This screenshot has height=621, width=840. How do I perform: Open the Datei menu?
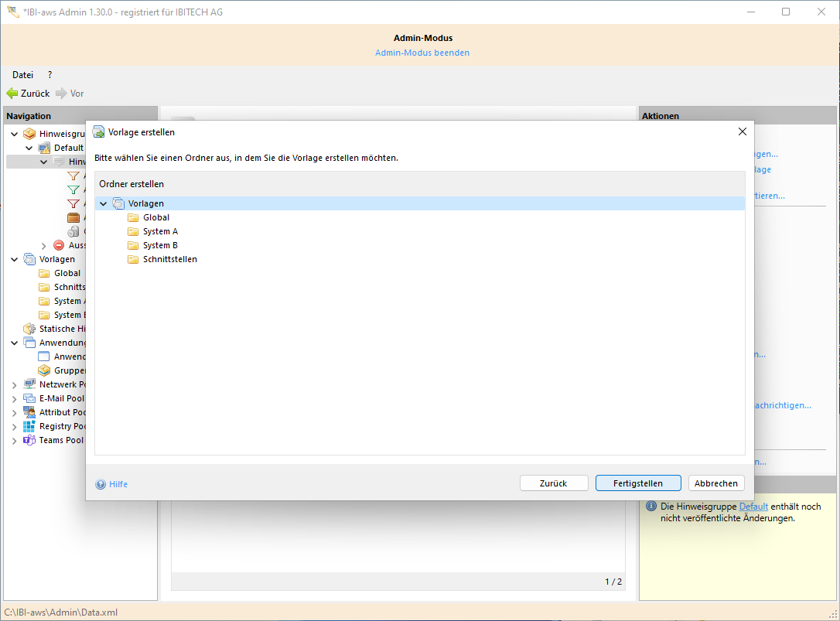(x=22, y=75)
